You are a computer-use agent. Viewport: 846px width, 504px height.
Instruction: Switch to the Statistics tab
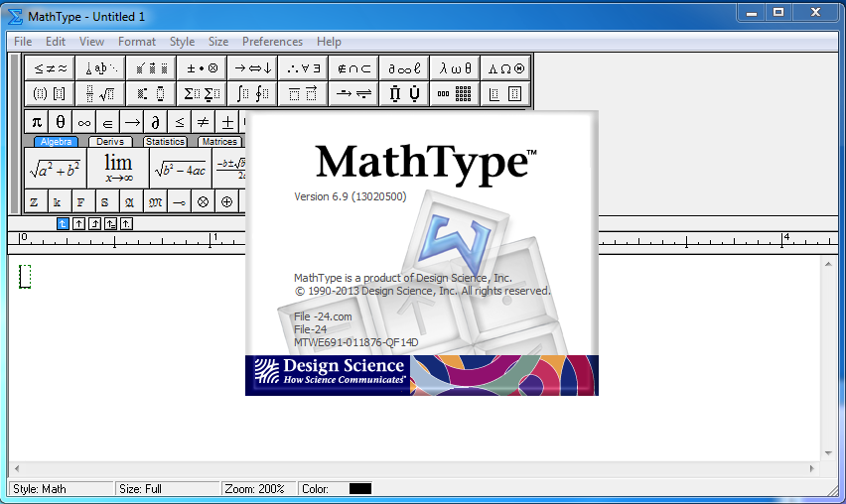165,142
